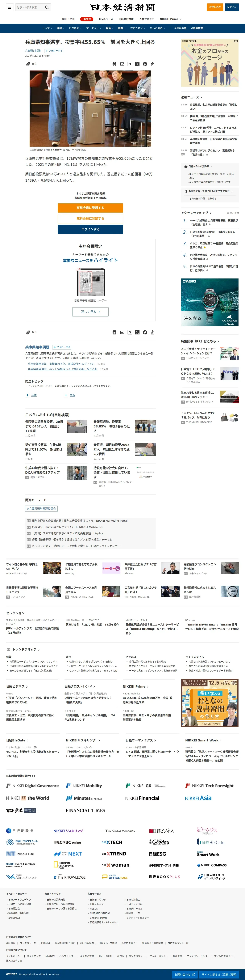Click 有料会員に登録する button
Viewport: 245px width, 980px height.
coord(90,208)
